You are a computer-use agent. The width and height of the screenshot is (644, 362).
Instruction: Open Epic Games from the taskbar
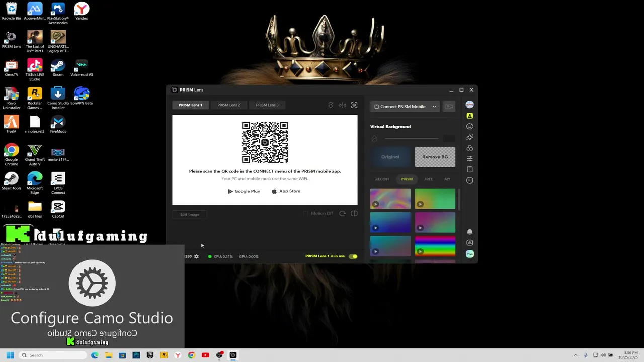pos(150,355)
